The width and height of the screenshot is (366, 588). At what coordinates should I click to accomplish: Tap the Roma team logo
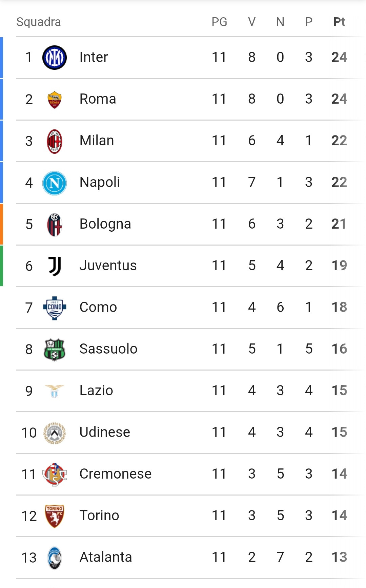coord(54,100)
